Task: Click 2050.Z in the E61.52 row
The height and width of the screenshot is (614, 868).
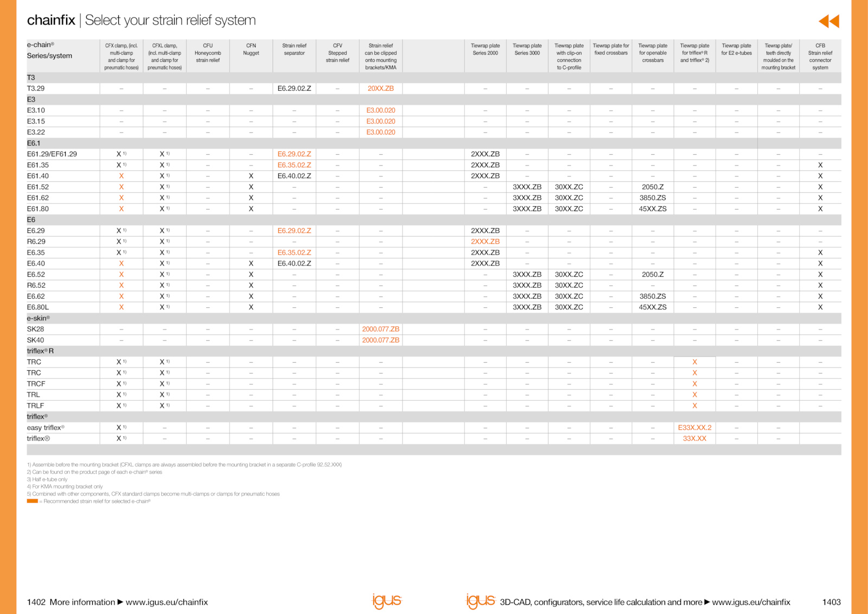Action: point(653,187)
